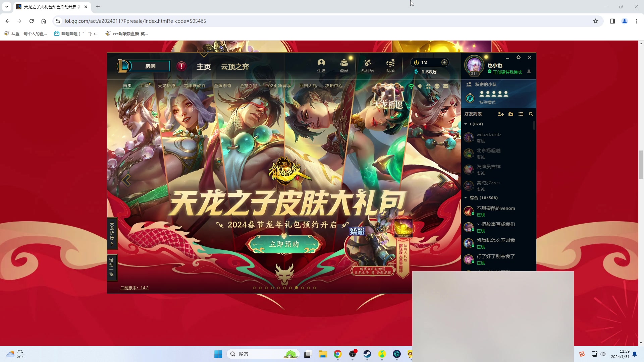
Task: Open the chat bubble icon
Action: pos(437,86)
